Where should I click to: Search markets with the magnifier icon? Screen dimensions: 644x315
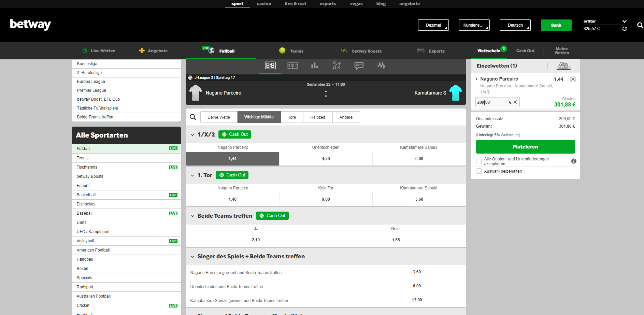(193, 117)
